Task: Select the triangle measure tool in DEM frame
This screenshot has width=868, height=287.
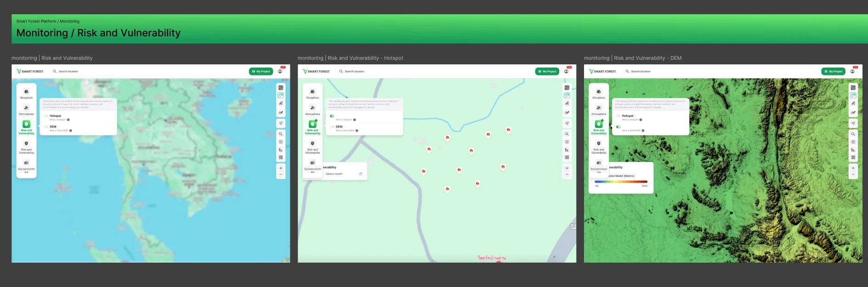Action: tap(853, 149)
